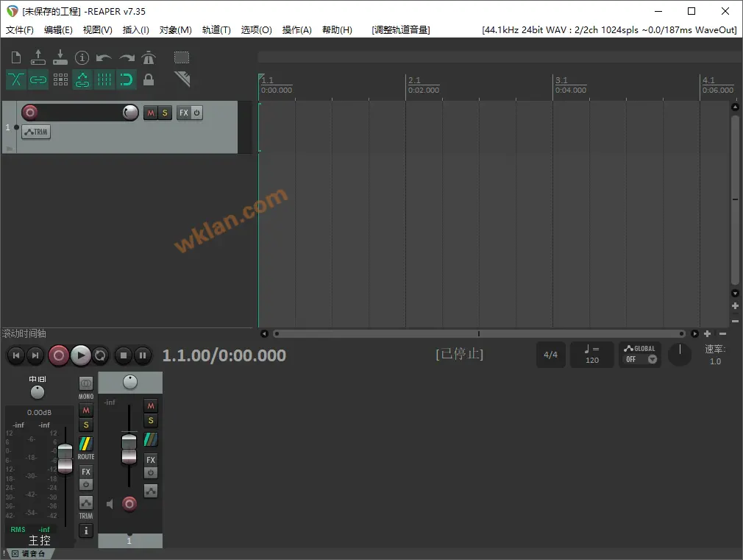Click the Undo arrow in toolbar

pyautogui.click(x=104, y=57)
